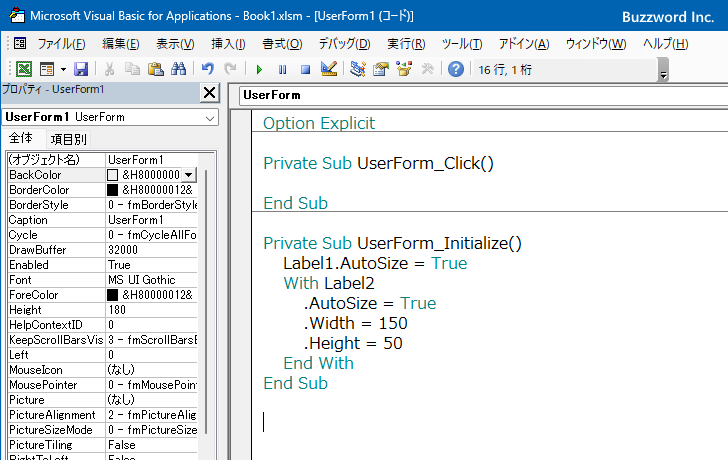Open the ファイル(F) menu

coord(61,44)
